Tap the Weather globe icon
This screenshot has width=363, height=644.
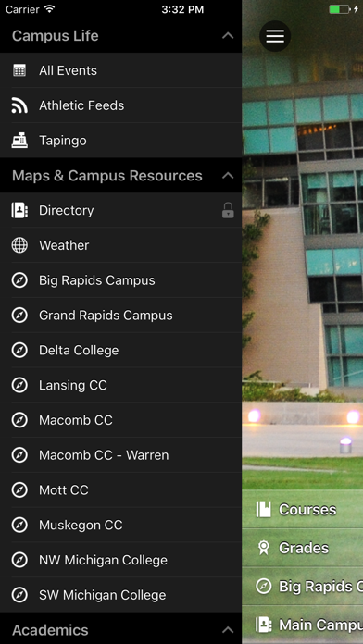19,245
